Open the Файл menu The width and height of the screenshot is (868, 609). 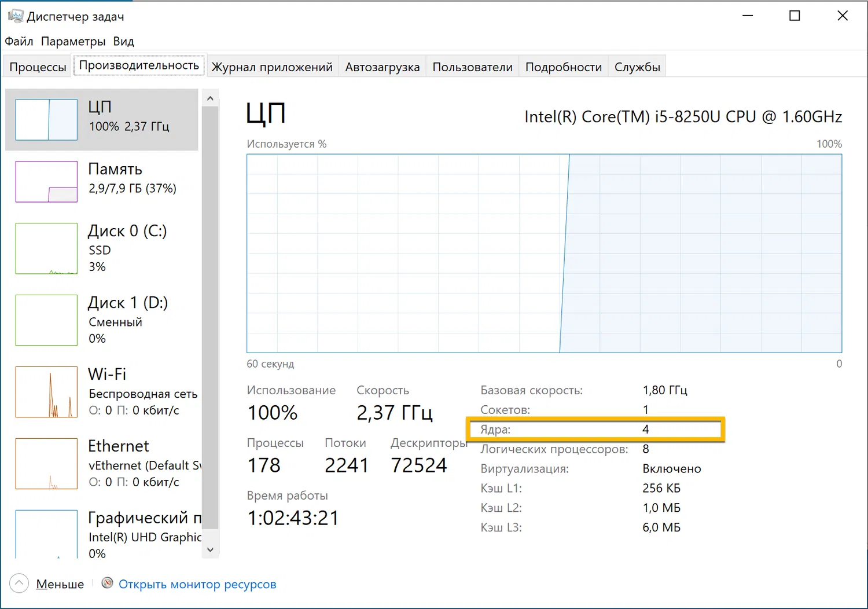[x=19, y=41]
